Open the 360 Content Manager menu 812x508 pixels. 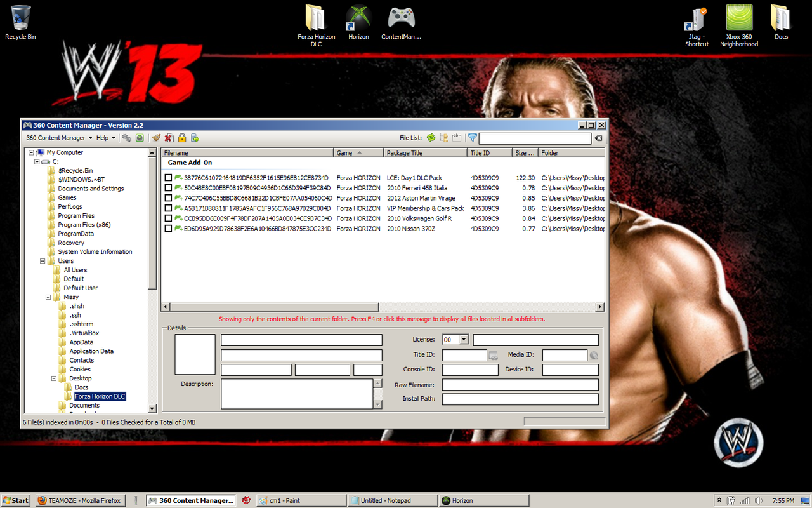coord(56,138)
